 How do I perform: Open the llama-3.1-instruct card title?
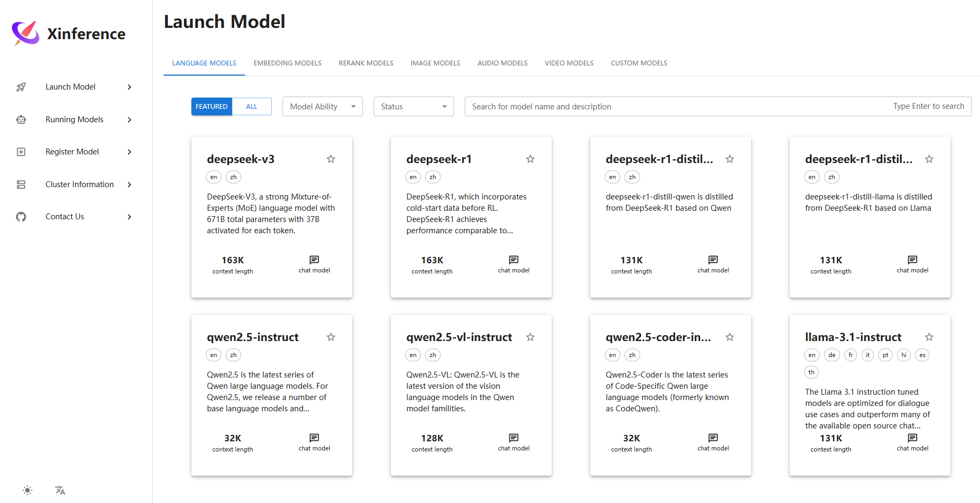(853, 337)
